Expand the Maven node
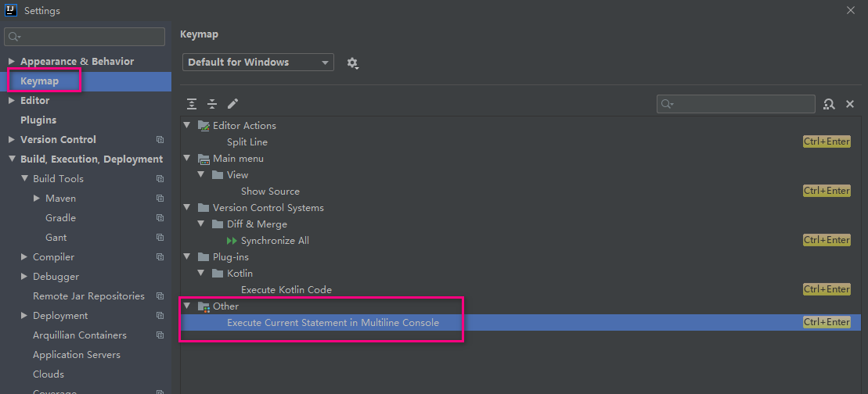This screenshot has width=868, height=394. click(x=37, y=199)
